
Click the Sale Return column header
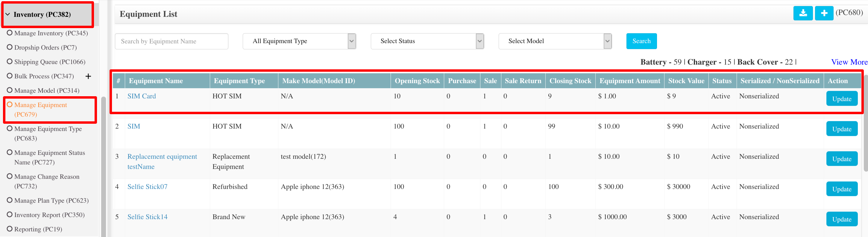click(x=523, y=81)
